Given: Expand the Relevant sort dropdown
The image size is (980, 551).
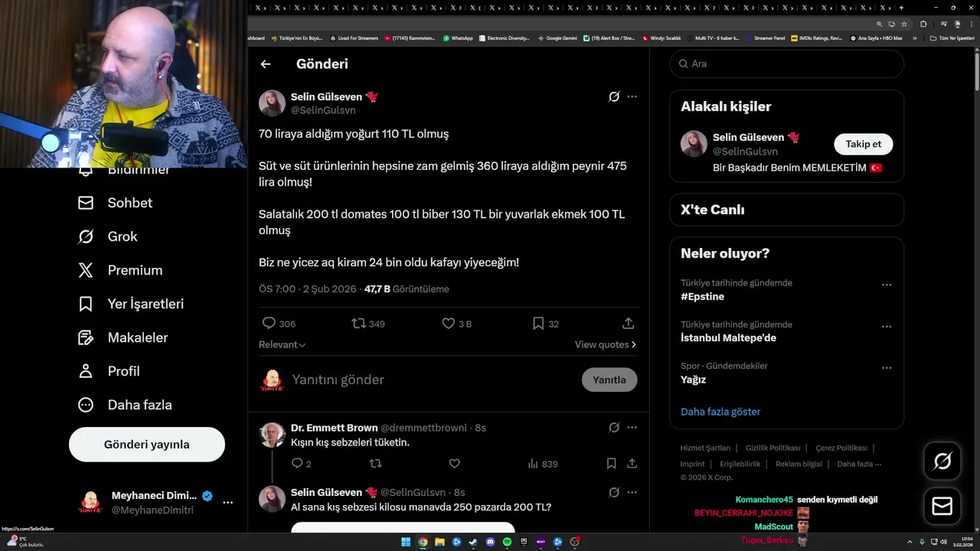Looking at the screenshot, I should pyautogui.click(x=282, y=344).
